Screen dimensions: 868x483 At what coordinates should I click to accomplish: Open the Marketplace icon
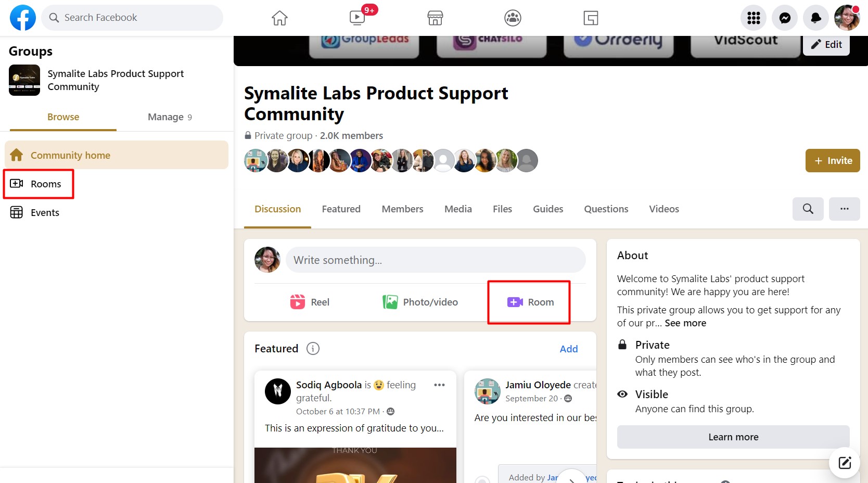[435, 18]
